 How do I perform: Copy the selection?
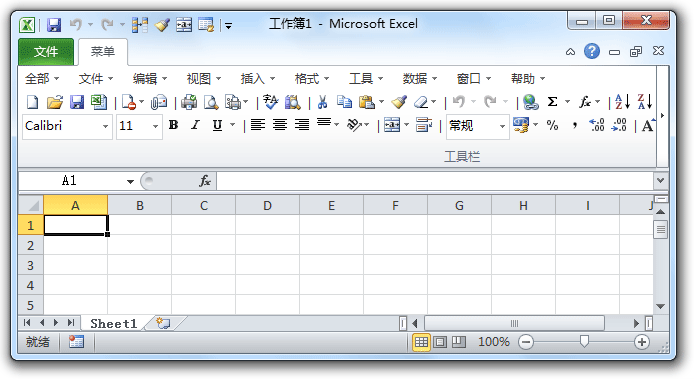coord(344,102)
